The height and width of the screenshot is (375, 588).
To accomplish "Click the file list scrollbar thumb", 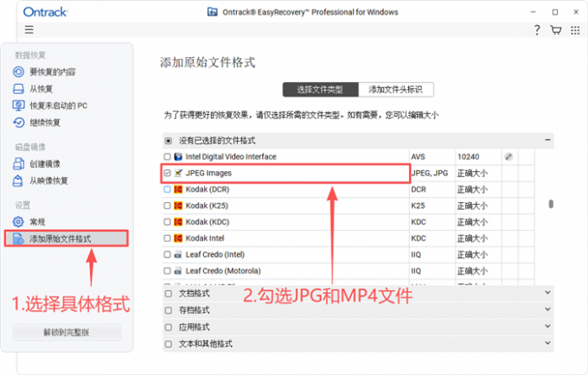I will [x=551, y=204].
